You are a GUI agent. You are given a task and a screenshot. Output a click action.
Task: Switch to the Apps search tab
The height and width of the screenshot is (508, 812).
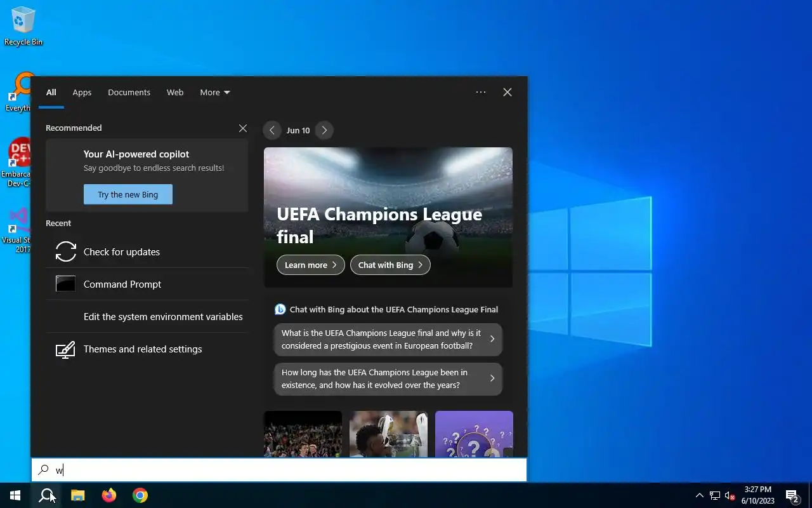pos(82,92)
